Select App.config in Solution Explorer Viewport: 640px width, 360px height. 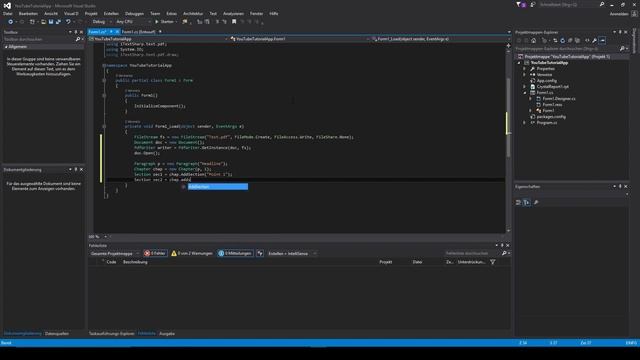pyautogui.click(x=547, y=81)
